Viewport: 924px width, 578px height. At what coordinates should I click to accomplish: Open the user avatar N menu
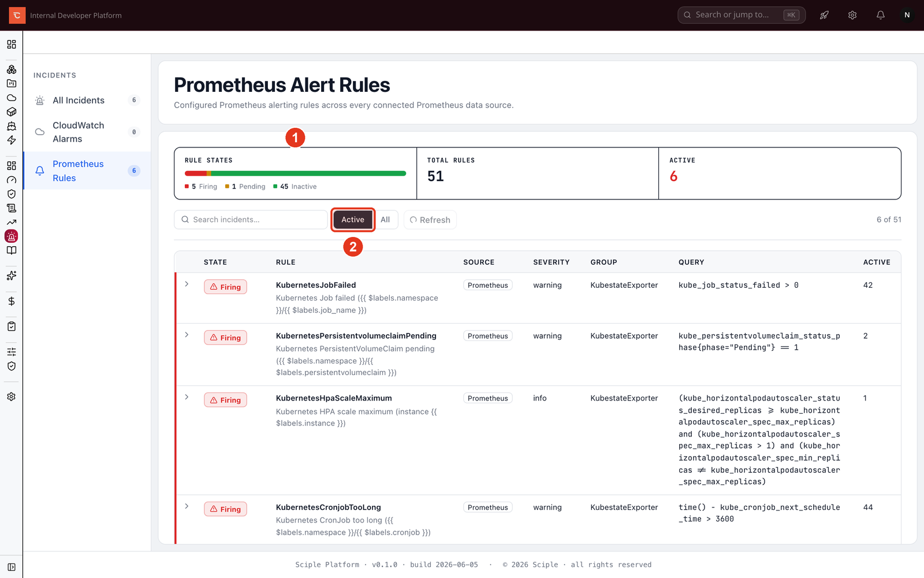click(907, 15)
